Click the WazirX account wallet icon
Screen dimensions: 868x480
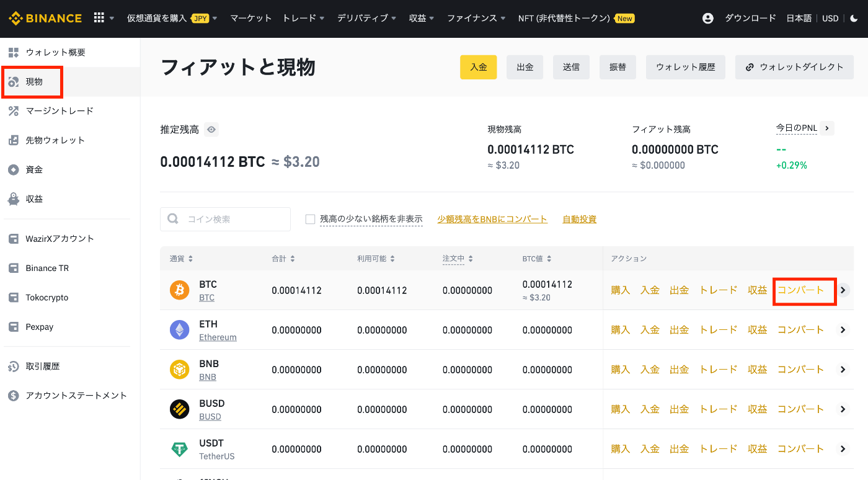tap(14, 239)
